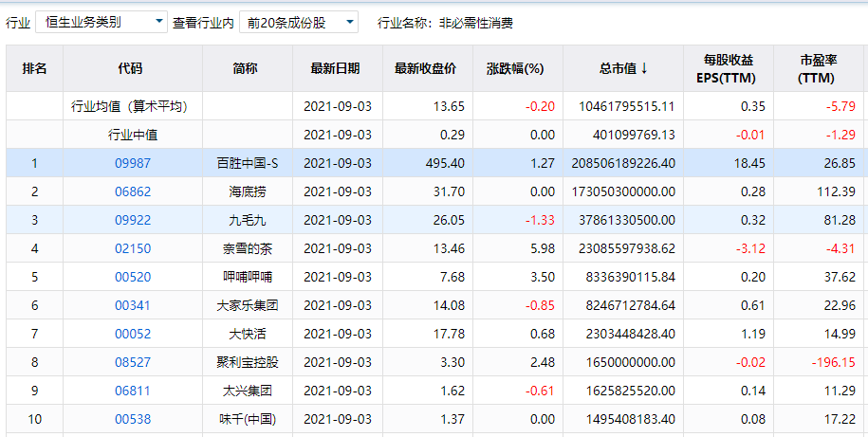868x437 pixels.
Task: Select the 味千(中国) name cell
Action: pos(248,419)
